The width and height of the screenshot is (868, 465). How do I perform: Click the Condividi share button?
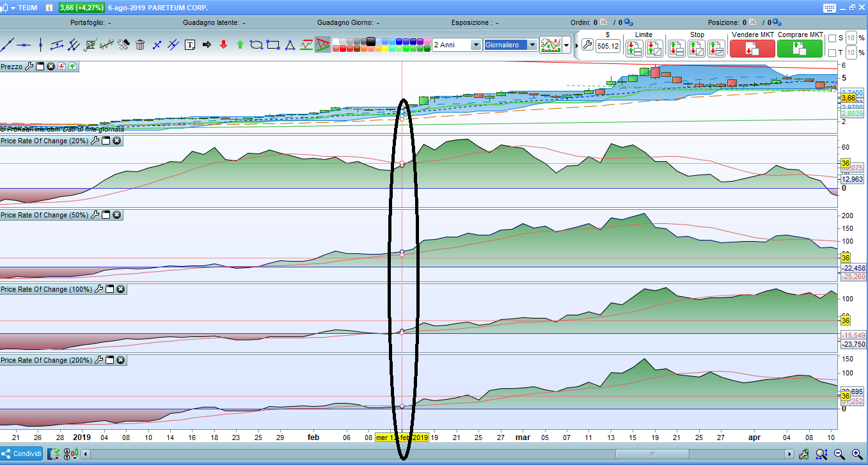[x=22, y=454]
